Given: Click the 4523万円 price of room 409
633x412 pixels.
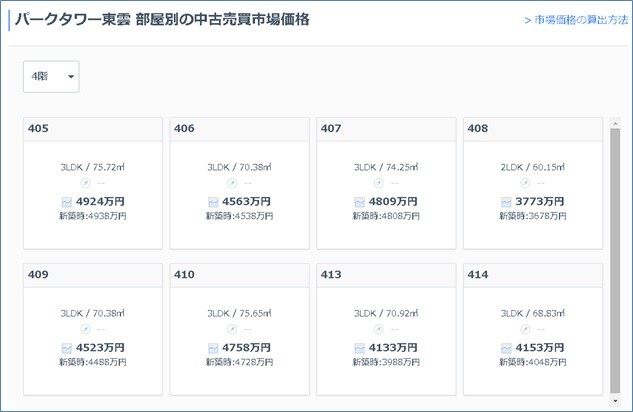Looking at the screenshot, I should [x=100, y=347].
